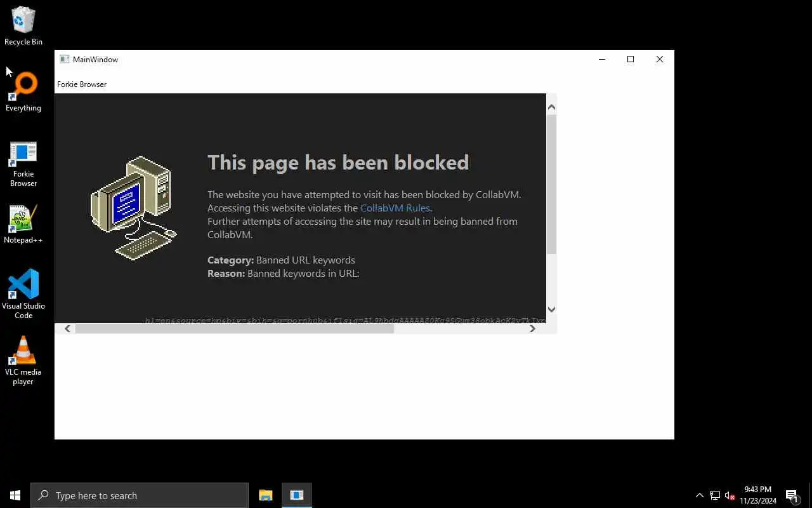The width and height of the screenshot is (812, 508).
Task: Click the scroll left arrow of the page
Action: tap(68, 328)
